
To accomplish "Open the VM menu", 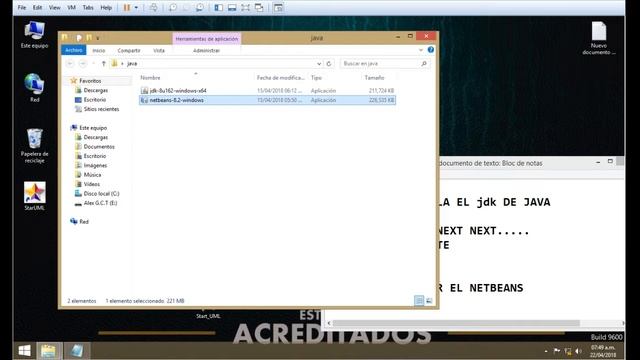I will pos(71,7).
